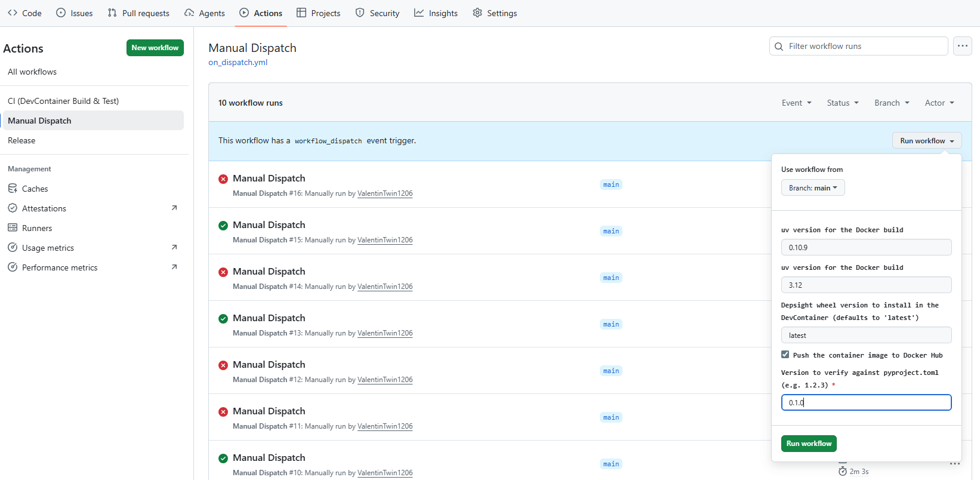Open the Insights tab
The height and width of the screenshot is (480, 980).
[436, 13]
